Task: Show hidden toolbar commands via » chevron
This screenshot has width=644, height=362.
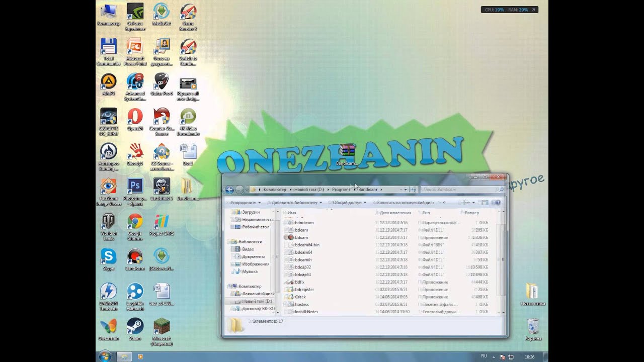Action: 444,203
